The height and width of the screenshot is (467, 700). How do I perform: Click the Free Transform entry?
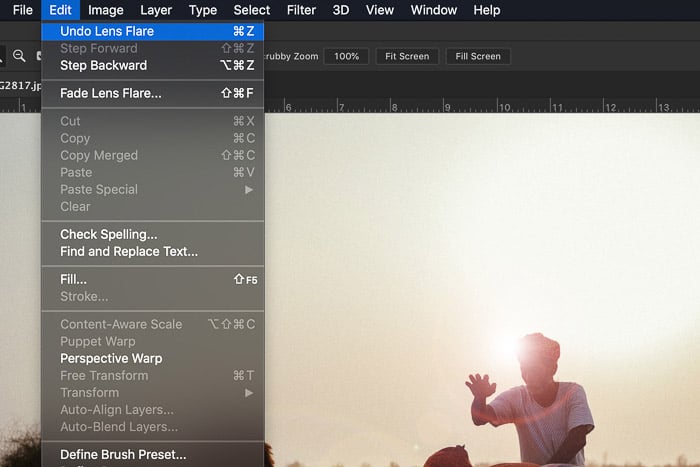(152, 376)
